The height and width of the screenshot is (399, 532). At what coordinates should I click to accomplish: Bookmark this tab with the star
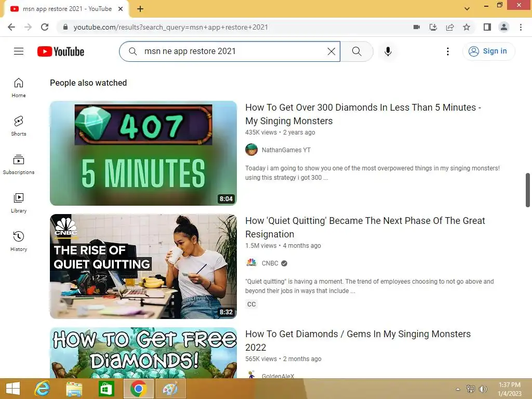pos(467,27)
